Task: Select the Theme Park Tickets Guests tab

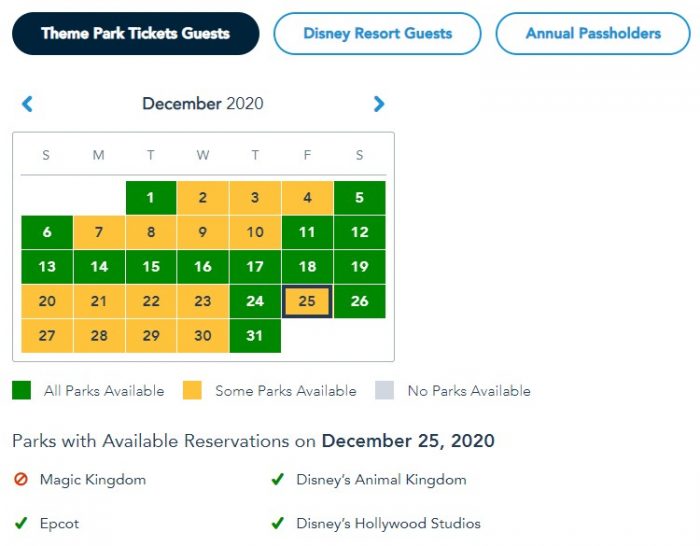Action: click(x=135, y=33)
